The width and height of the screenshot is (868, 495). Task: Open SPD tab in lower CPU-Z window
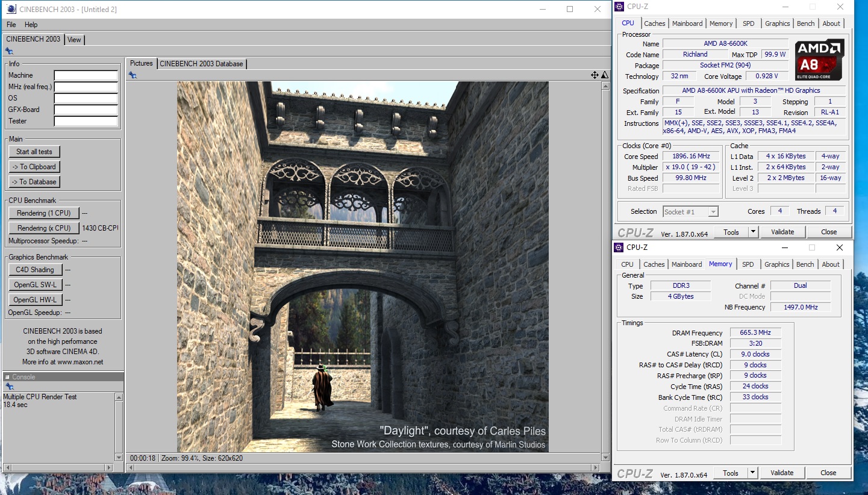pos(748,264)
